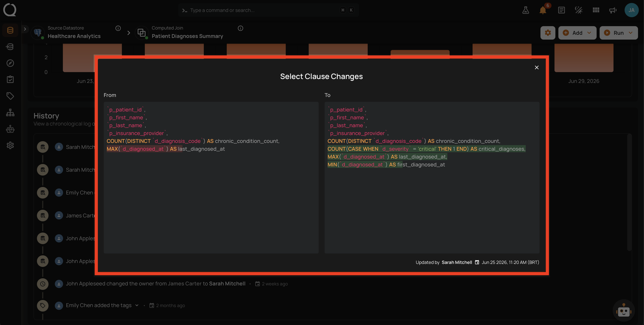Open the Run dropdown button

click(x=618, y=33)
